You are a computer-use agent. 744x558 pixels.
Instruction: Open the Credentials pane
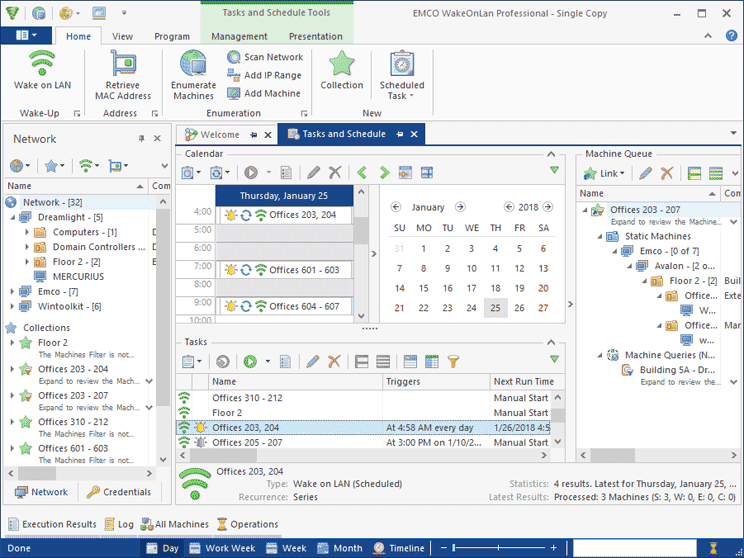tap(118, 492)
